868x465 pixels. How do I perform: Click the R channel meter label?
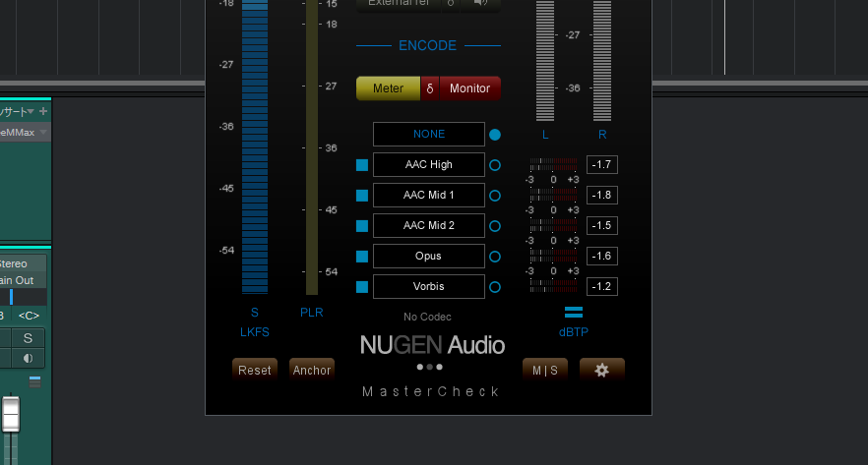602,135
